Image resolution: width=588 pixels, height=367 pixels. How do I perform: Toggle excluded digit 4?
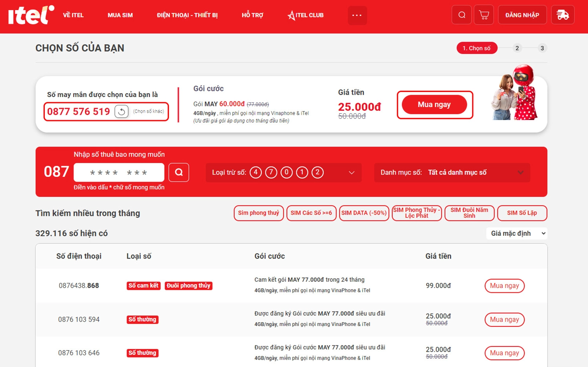click(x=255, y=172)
